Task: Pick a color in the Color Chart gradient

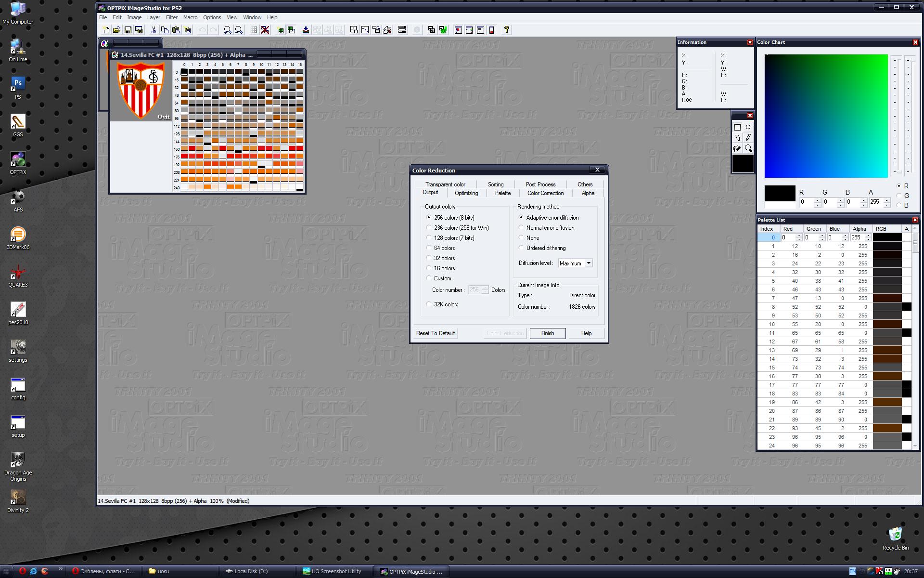Action: coord(826,116)
